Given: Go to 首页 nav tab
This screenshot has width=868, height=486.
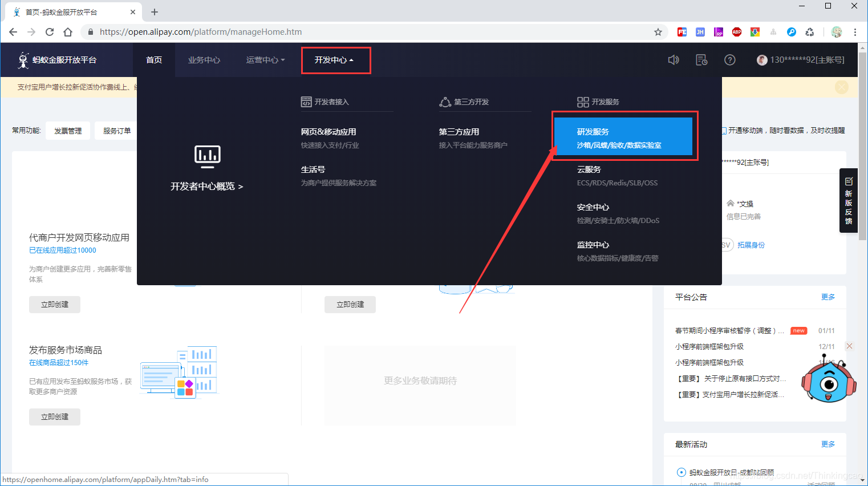Looking at the screenshot, I should (154, 60).
